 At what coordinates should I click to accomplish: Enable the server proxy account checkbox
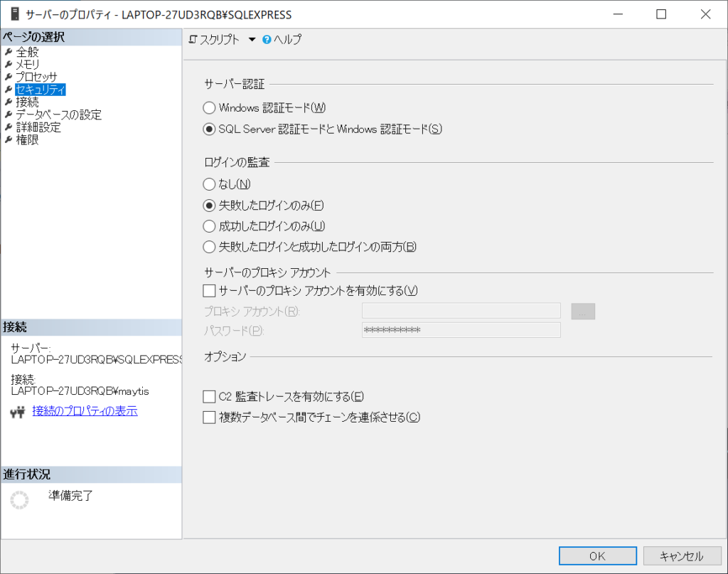(209, 290)
